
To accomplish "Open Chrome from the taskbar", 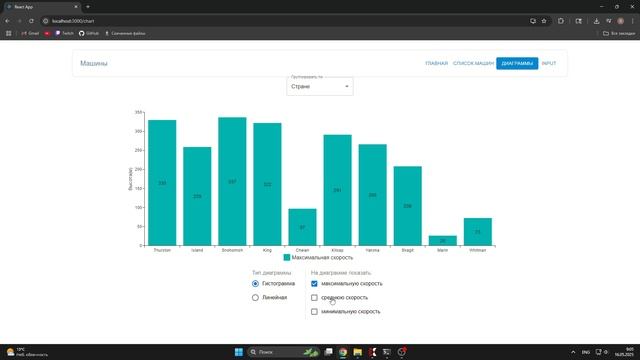I will click(x=343, y=352).
